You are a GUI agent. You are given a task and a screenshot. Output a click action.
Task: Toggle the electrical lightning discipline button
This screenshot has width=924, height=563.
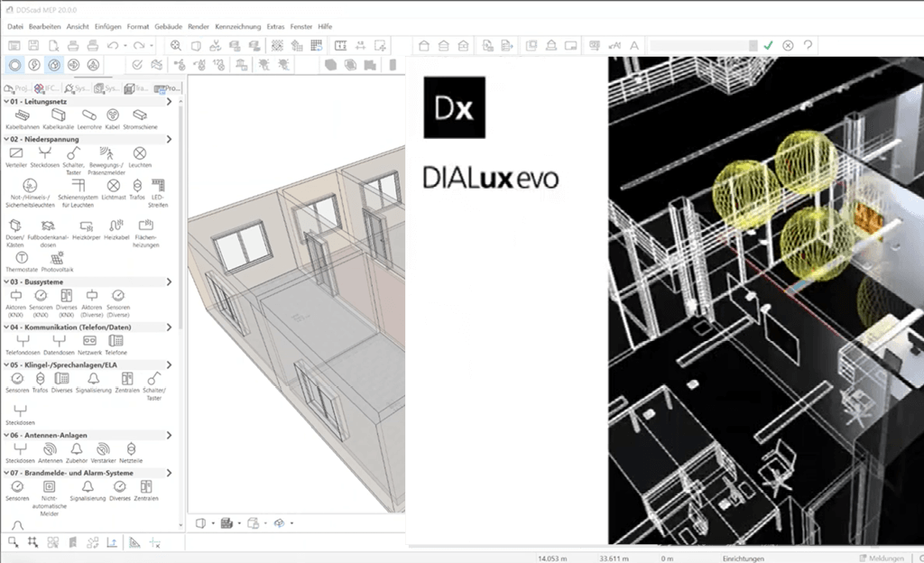[x=34, y=65]
